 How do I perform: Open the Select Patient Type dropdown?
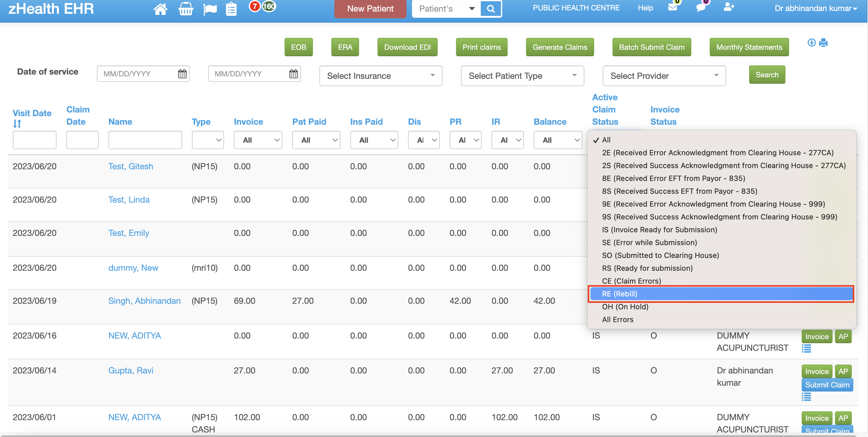point(522,76)
